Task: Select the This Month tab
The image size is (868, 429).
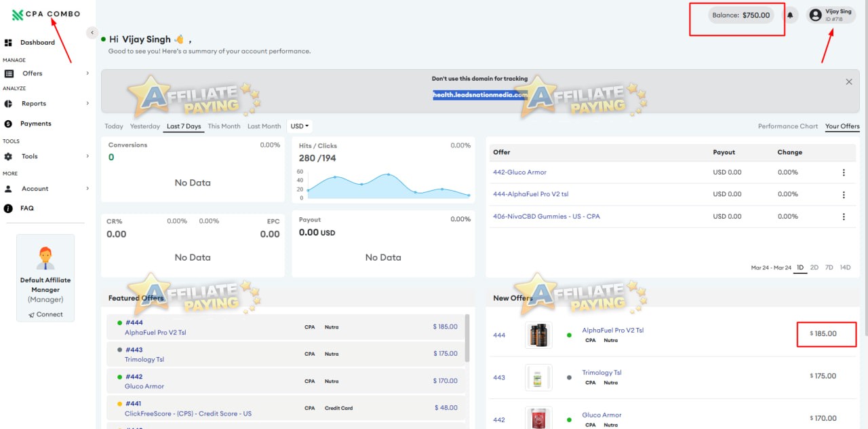Action: (x=224, y=126)
